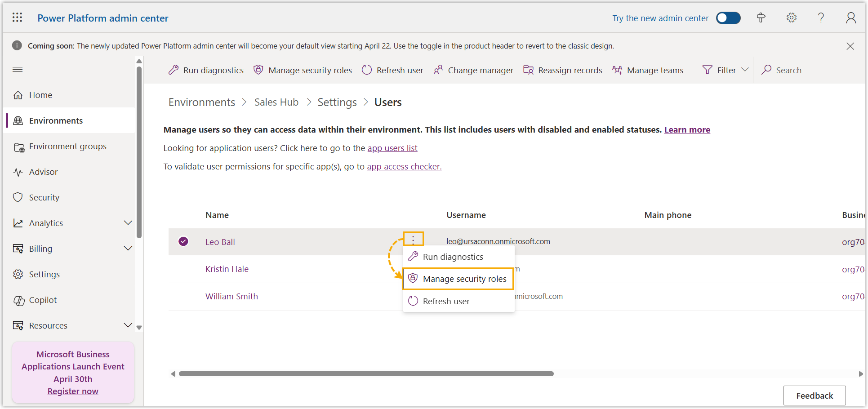Click Reassign records in the toolbar
This screenshot has width=868, height=409.
coord(562,70)
